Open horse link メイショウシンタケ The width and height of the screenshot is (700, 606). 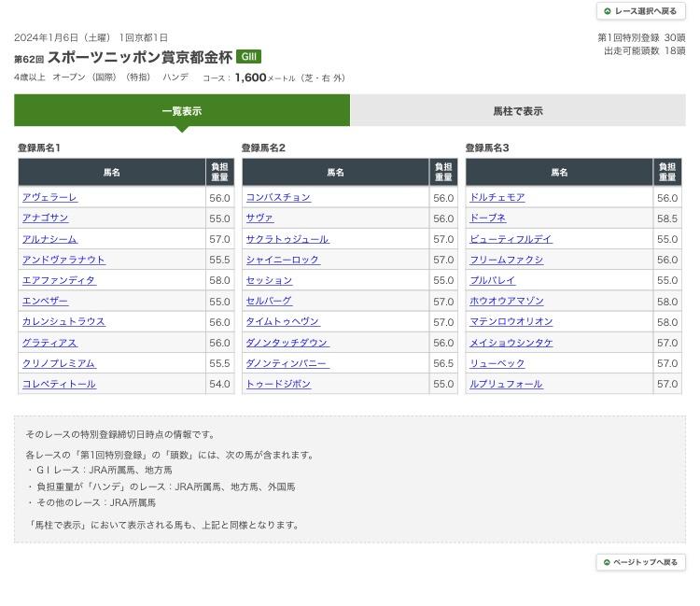pyautogui.click(x=511, y=343)
